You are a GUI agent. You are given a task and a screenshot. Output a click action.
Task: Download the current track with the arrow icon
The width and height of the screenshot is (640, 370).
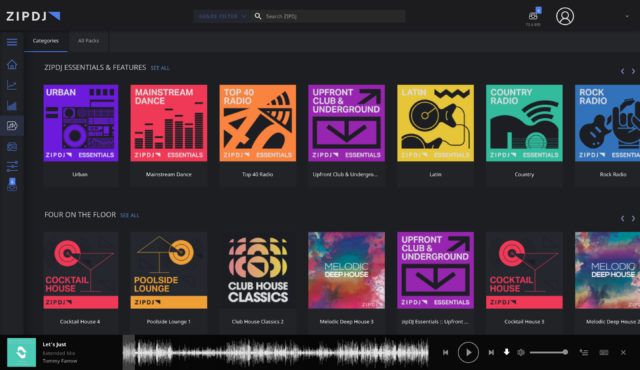[507, 352]
